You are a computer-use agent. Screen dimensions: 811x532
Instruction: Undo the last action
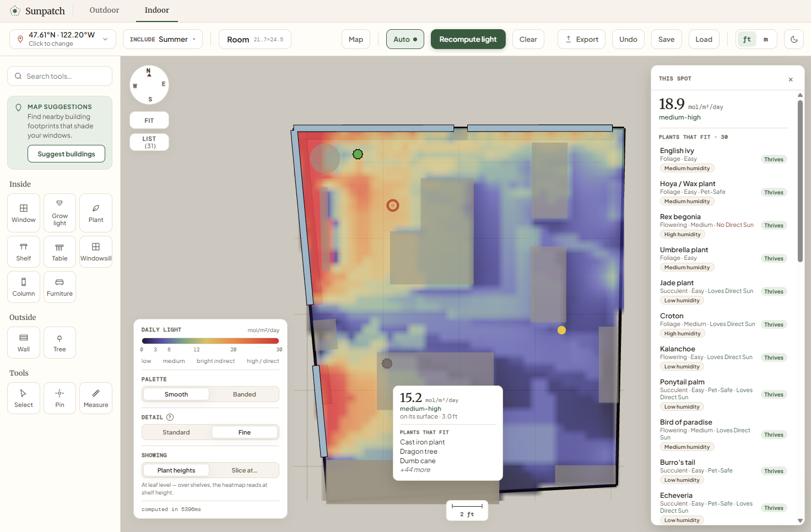pos(628,39)
